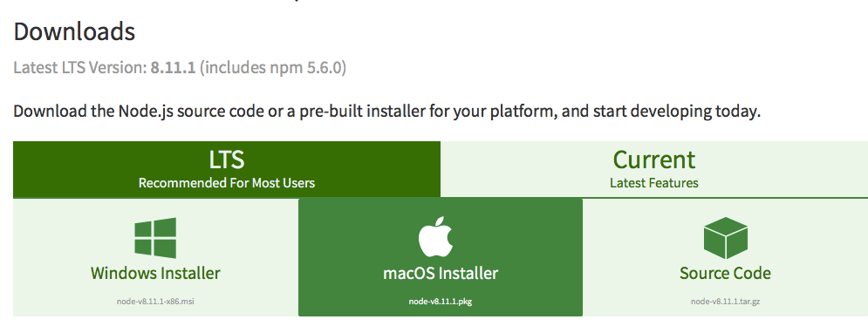Download the node-v8.11.1-x86.msi file
This screenshot has height=333, width=868.
[155, 302]
